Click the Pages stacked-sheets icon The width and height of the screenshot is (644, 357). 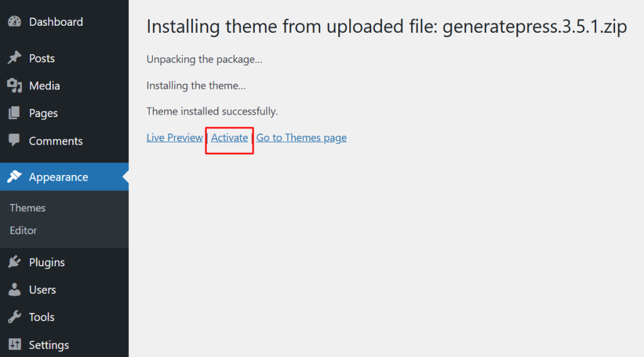[14, 113]
